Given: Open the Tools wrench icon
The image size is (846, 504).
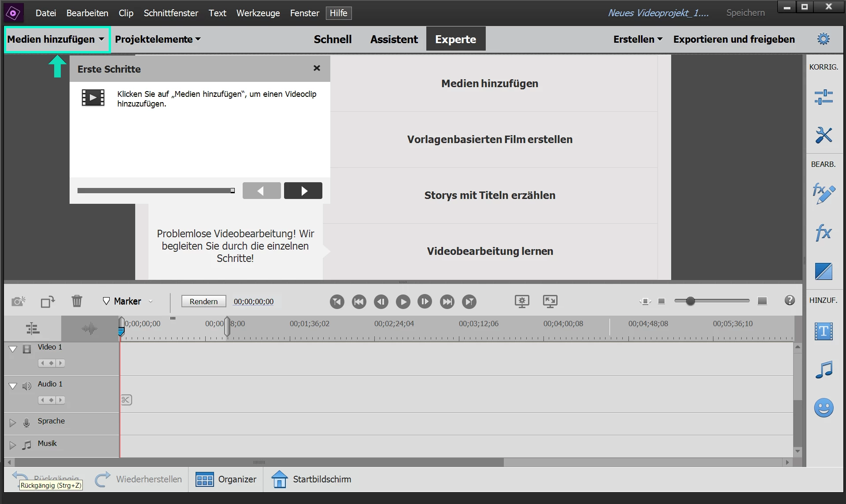Looking at the screenshot, I should [823, 135].
